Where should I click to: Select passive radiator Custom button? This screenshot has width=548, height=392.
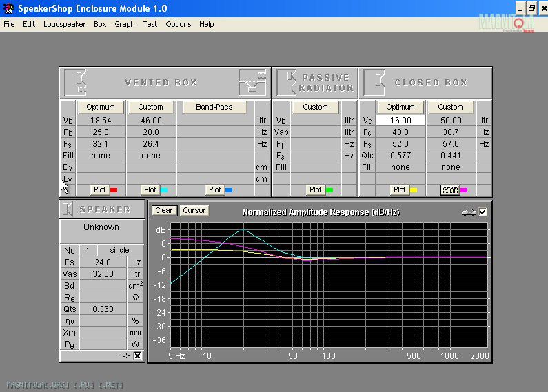click(315, 107)
